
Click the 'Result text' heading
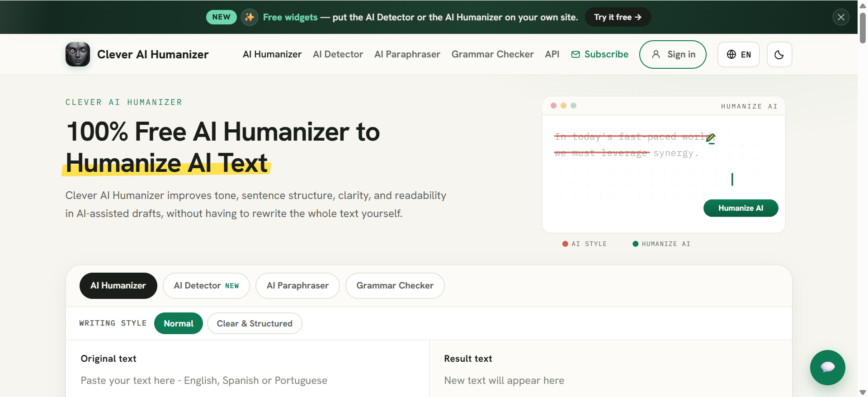pos(468,359)
